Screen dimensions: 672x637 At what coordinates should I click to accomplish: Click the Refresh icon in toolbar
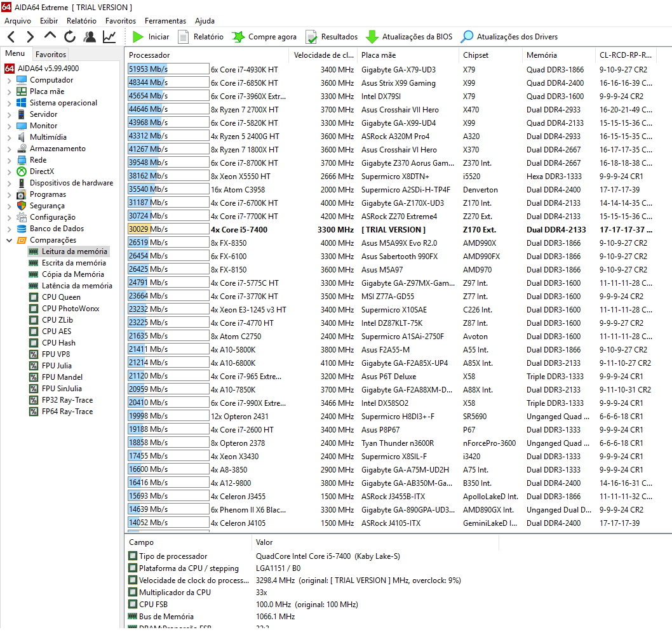[70, 37]
